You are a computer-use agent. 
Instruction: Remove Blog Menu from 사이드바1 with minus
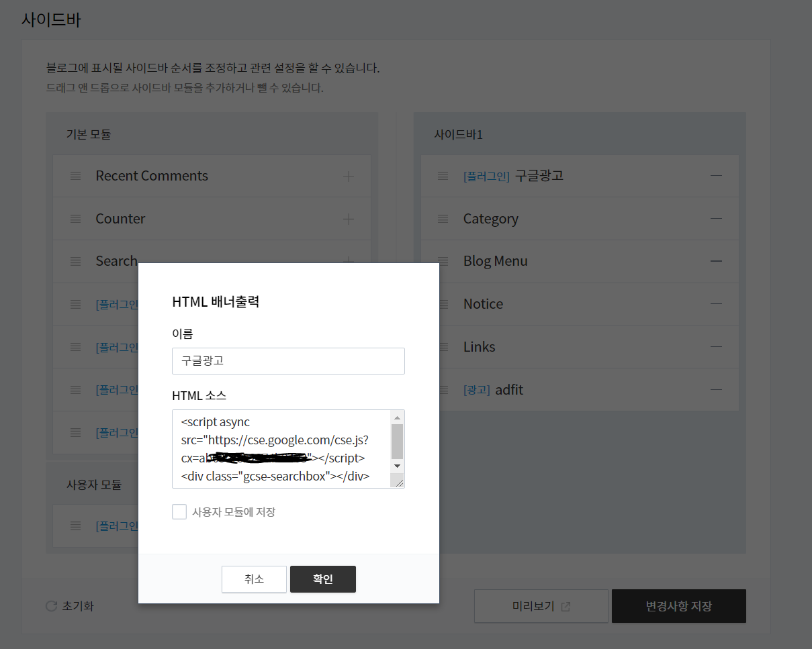click(716, 261)
